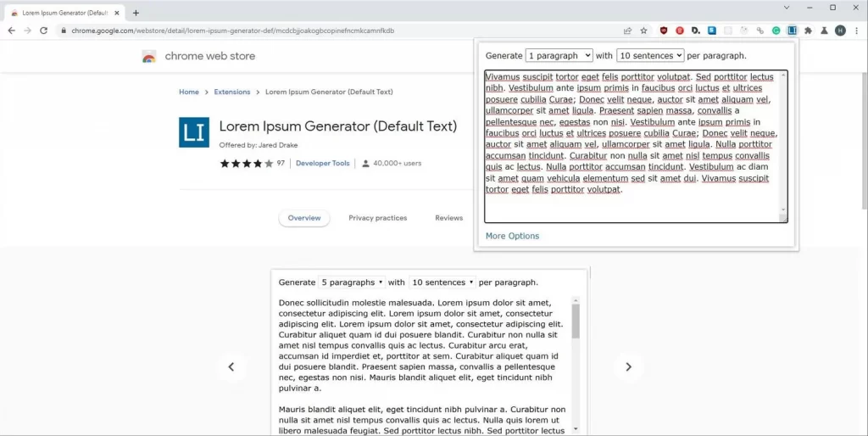This screenshot has width=868, height=436.
Task: Open the Chrome Labs flask icon
Action: pyautogui.click(x=824, y=31)
